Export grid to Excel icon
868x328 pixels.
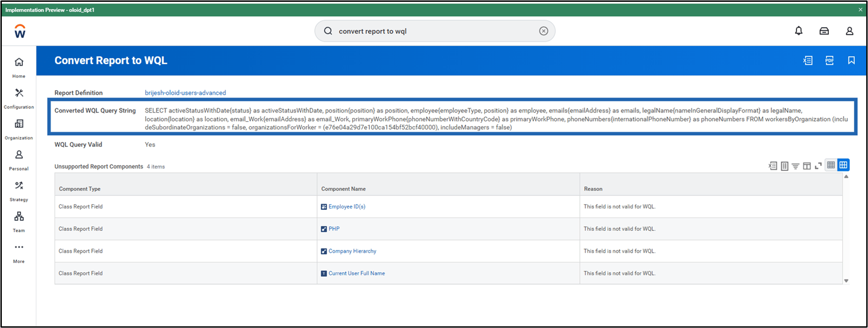point(773,166)
